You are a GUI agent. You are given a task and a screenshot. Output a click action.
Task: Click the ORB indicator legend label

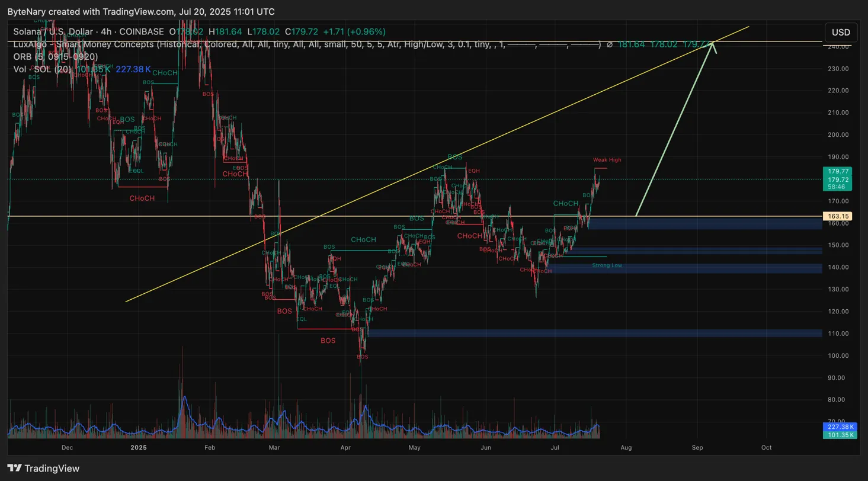(55, 57)
